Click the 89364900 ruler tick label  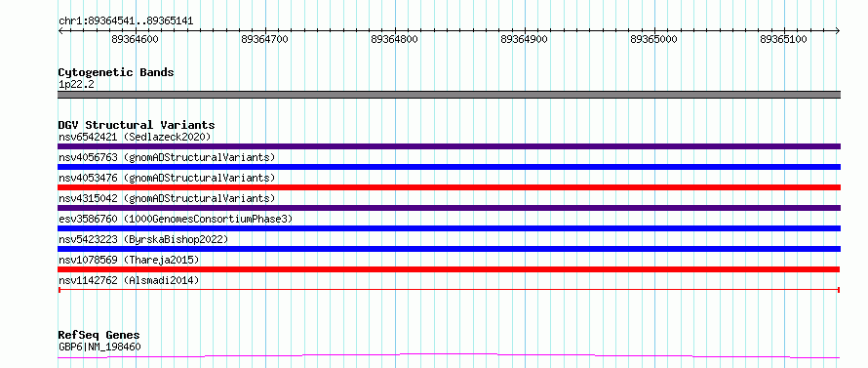point(525,39)
